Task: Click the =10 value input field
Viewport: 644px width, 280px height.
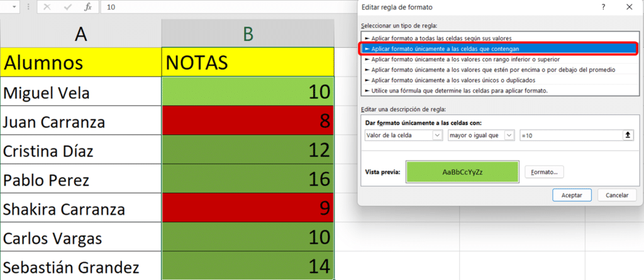Action: [x=569, y=135]
